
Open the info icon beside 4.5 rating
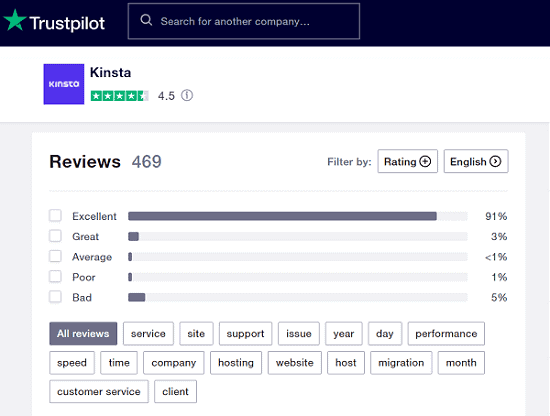coord(187,95)
